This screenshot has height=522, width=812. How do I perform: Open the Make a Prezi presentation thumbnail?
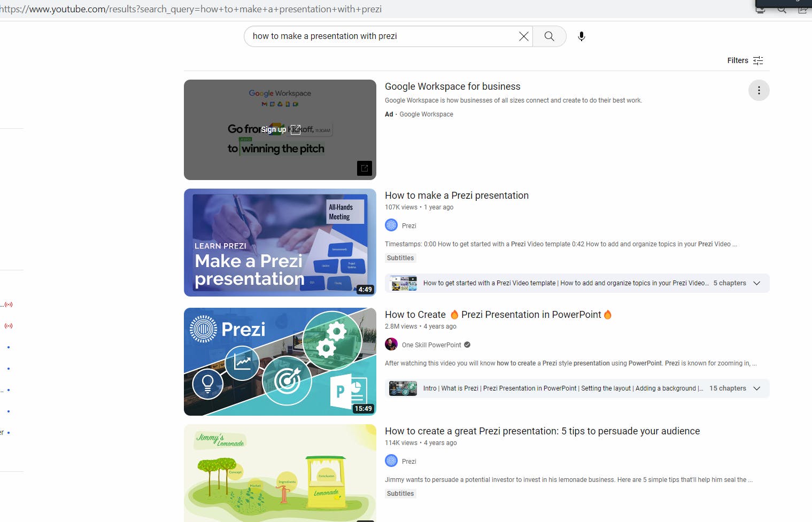pos(280,243)
